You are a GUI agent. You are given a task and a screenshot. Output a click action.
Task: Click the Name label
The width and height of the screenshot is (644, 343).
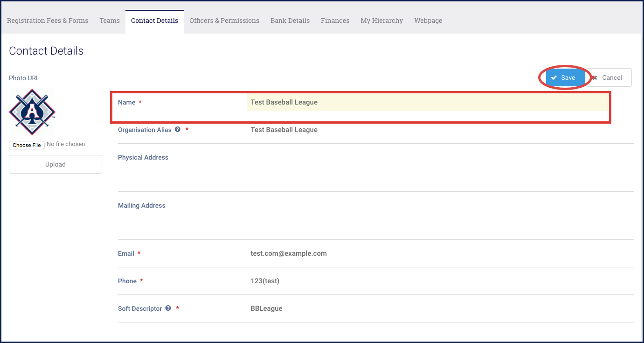click(126, 102)
